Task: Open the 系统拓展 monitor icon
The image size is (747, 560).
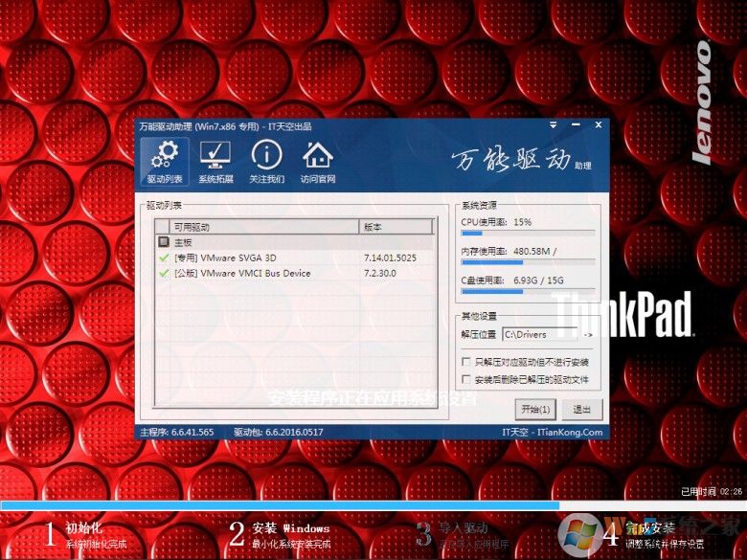Action: pyautogui.click(x=215, y=161)
